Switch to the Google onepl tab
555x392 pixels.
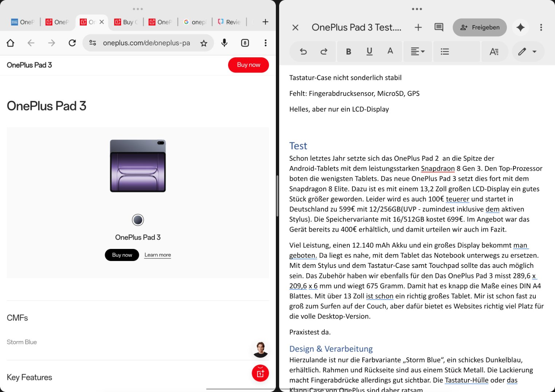195,22
